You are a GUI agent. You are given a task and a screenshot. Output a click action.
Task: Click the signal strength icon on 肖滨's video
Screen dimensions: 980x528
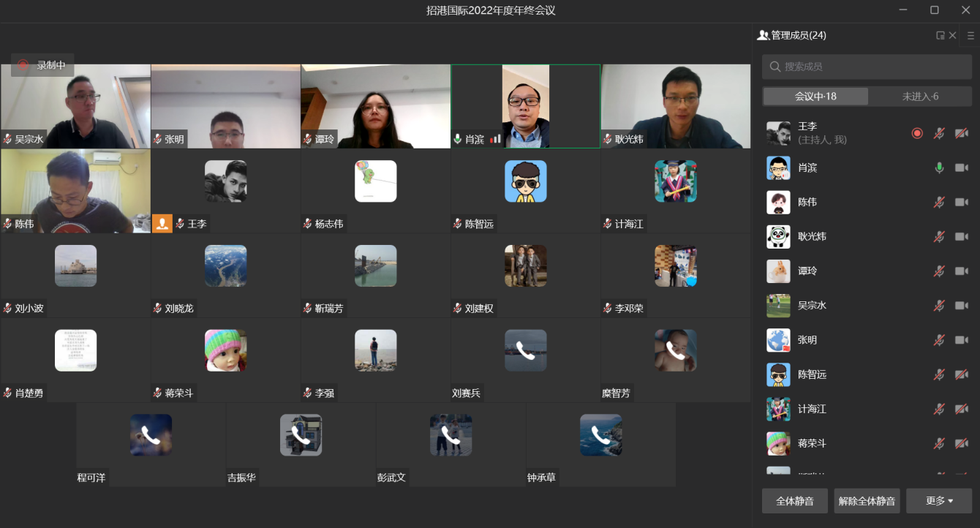pos(496,139)
